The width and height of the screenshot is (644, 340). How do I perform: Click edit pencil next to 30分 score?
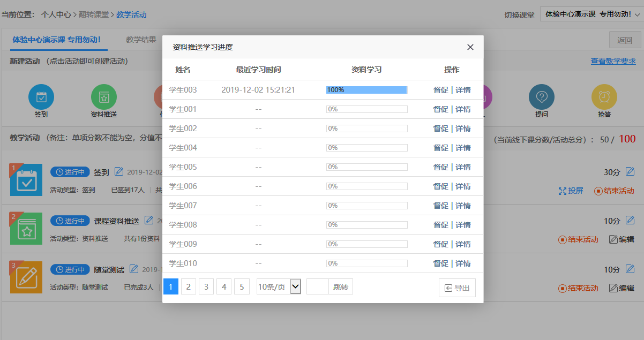pos(630,172)
